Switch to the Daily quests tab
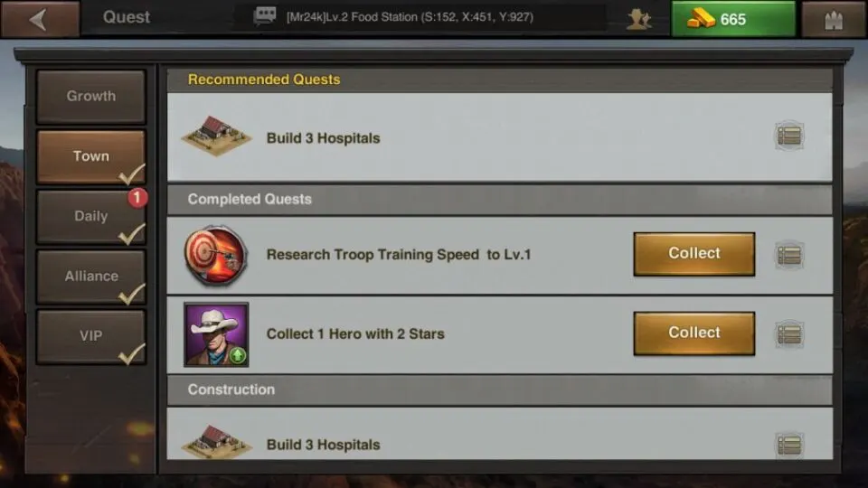868x488 pixels. point(91,216)
